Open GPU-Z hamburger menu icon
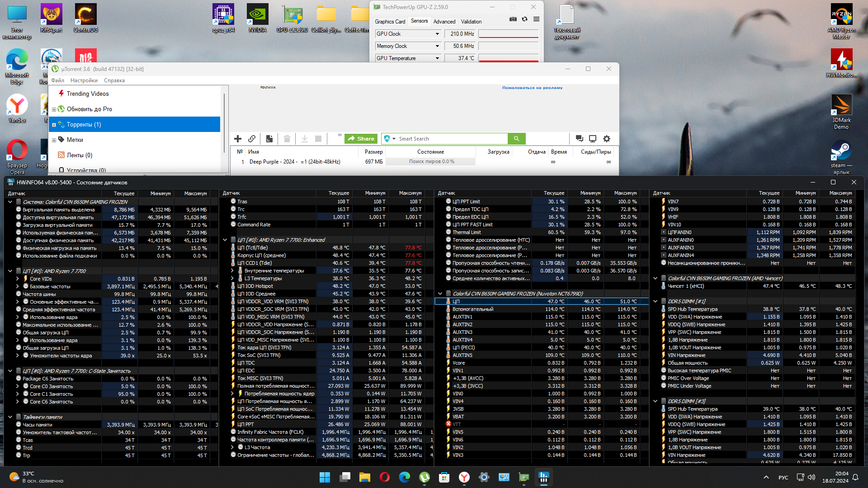 coord(536,19)
